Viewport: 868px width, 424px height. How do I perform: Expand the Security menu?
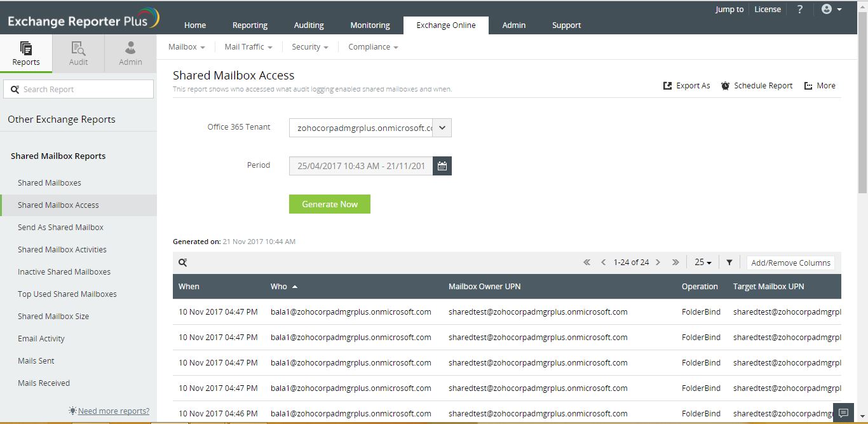click(310, 47)
